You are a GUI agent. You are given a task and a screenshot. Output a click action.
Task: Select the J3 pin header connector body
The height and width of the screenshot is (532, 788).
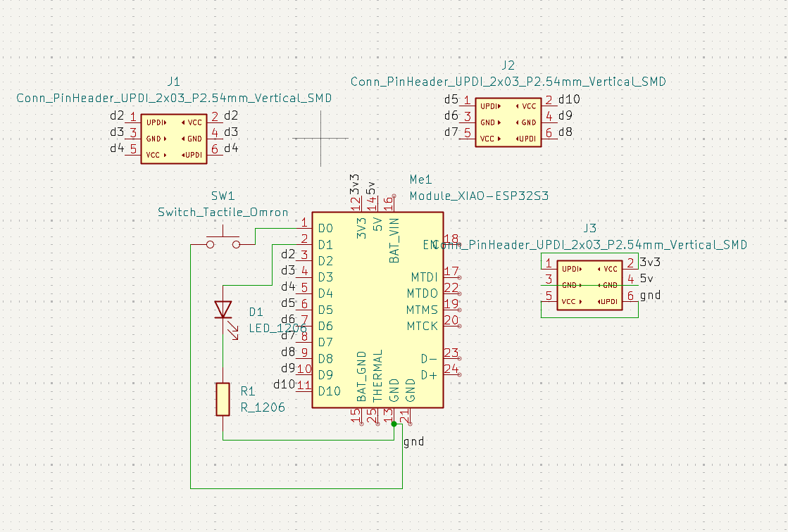click(589, 285)
